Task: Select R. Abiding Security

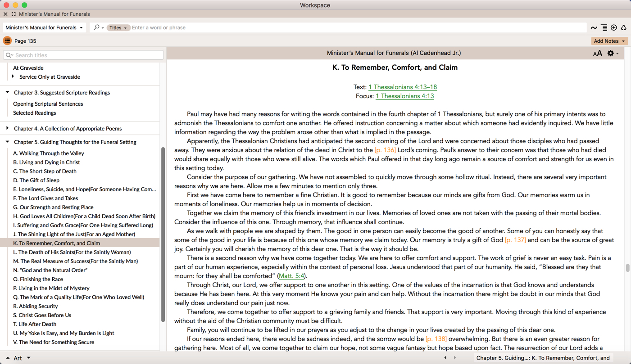Action: coord(36,306)
